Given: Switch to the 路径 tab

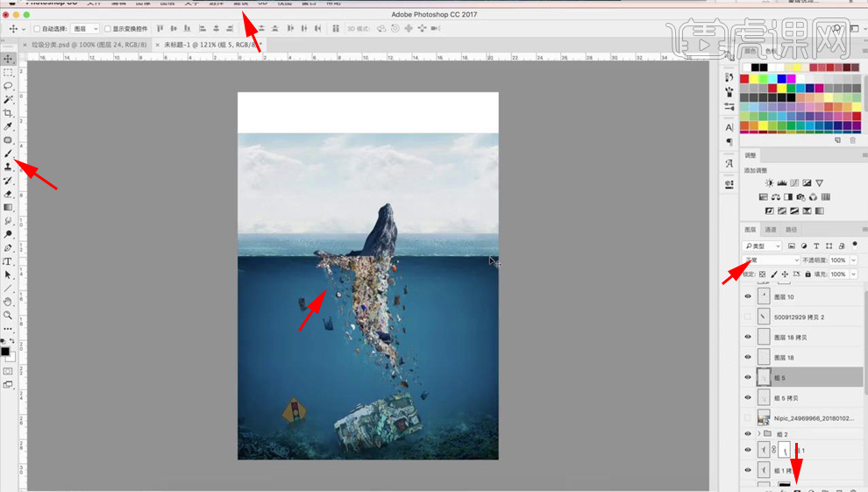Looking at the screenshot, I should [791, 230].
